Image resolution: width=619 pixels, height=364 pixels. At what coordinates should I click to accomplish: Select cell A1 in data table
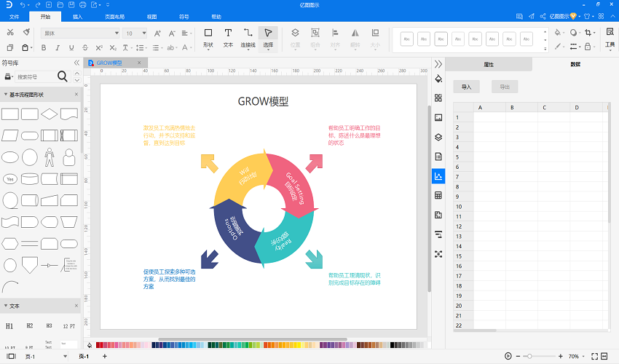click(x=489, y=117)
